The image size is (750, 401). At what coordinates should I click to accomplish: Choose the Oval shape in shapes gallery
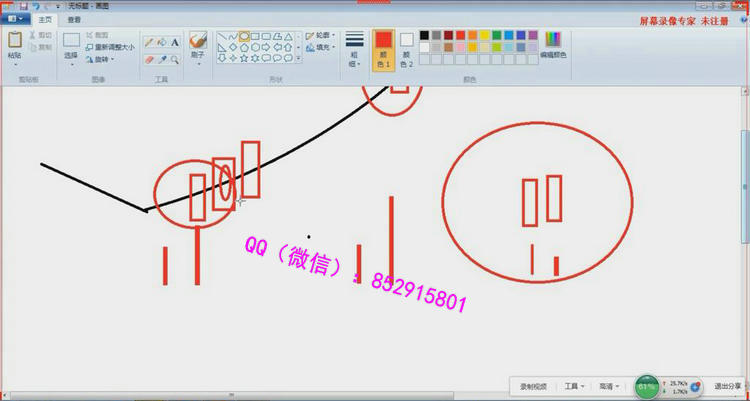245,36
